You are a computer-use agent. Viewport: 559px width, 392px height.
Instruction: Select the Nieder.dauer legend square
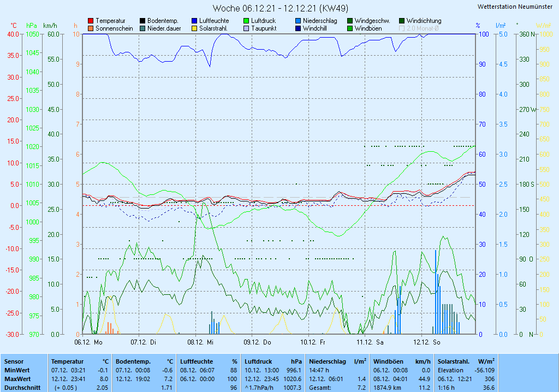[x=142, y=28]
